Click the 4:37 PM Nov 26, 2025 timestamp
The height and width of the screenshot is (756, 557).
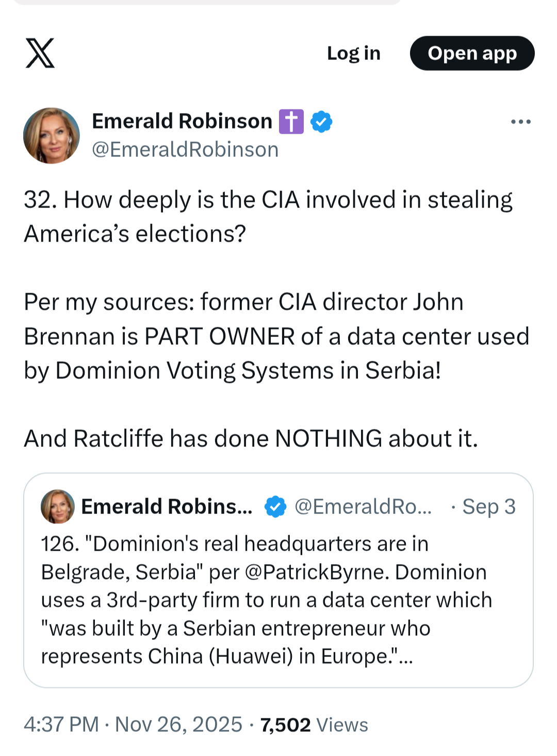coord(133,725)
